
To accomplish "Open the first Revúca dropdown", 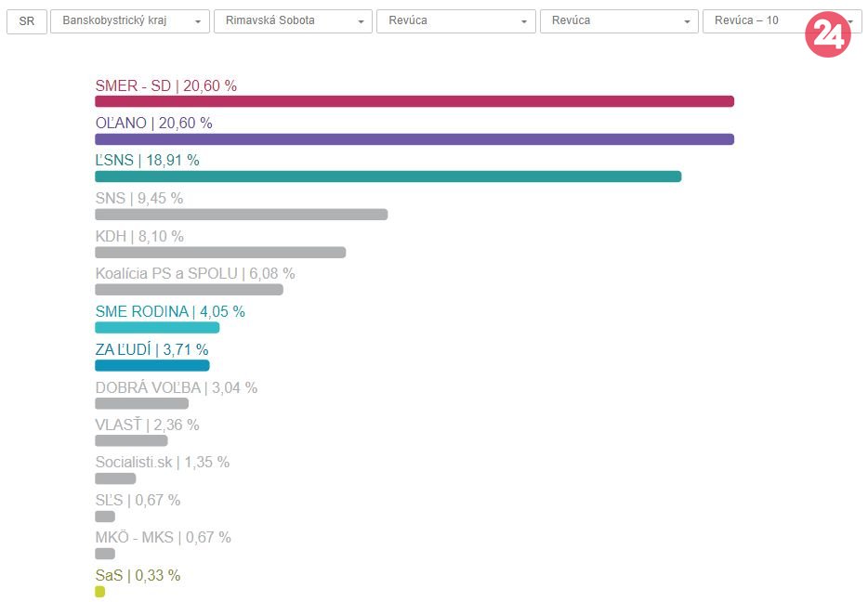I will 455,20.
